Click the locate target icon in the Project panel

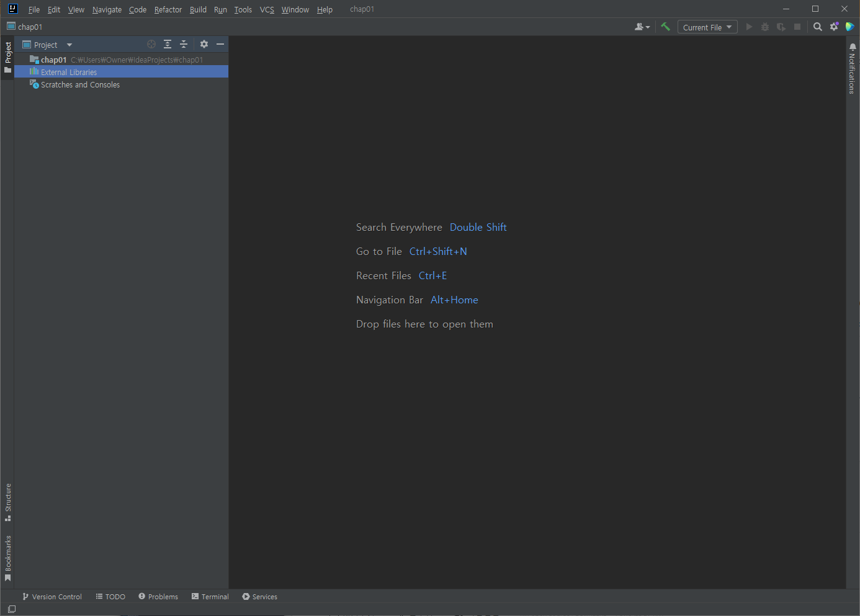[151, 44]
